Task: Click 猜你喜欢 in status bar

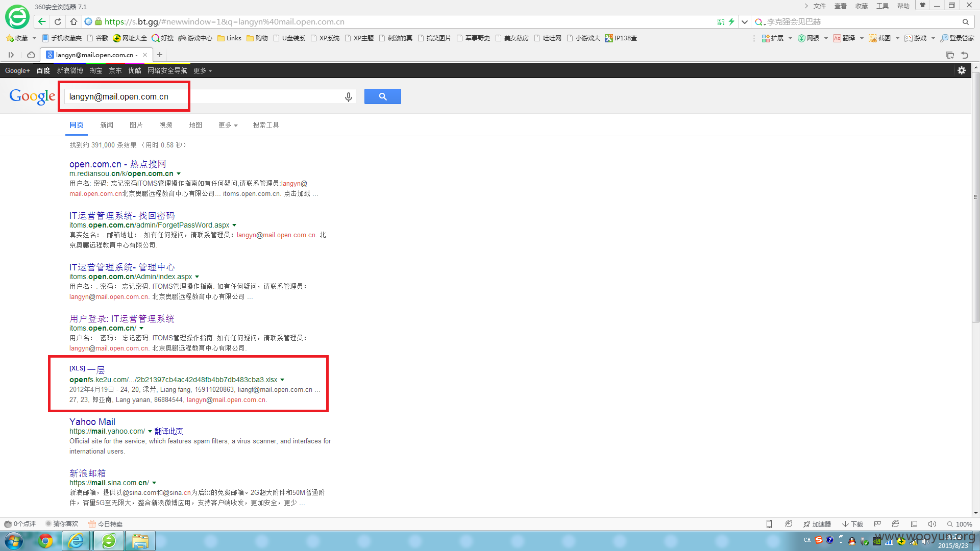Action: click(x=62, y=524)
